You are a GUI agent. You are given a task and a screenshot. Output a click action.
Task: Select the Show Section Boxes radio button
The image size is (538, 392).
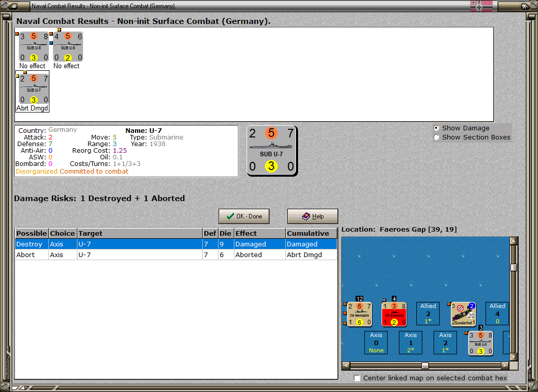pyautogui.click(x=437, y=137)
